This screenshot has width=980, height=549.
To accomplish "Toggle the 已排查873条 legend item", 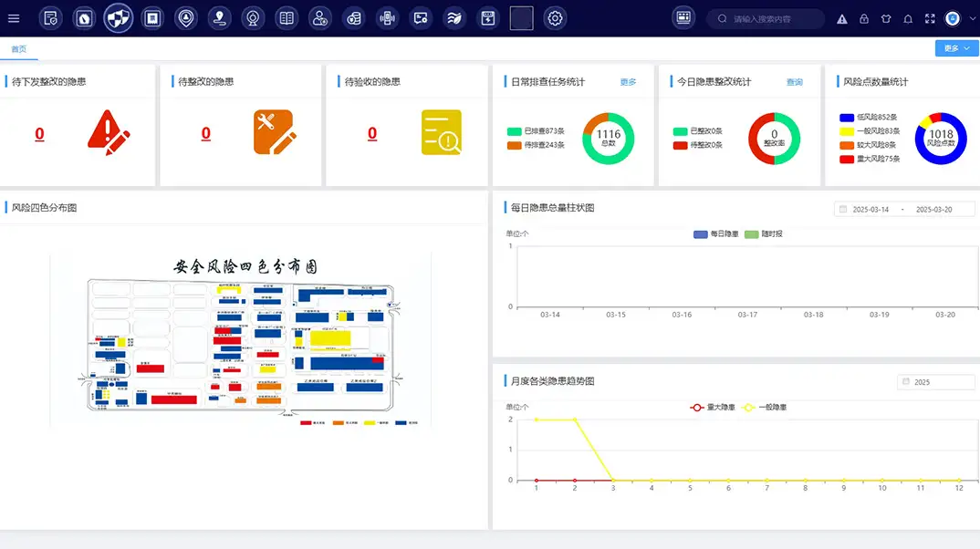I will [x=536, y=131].
